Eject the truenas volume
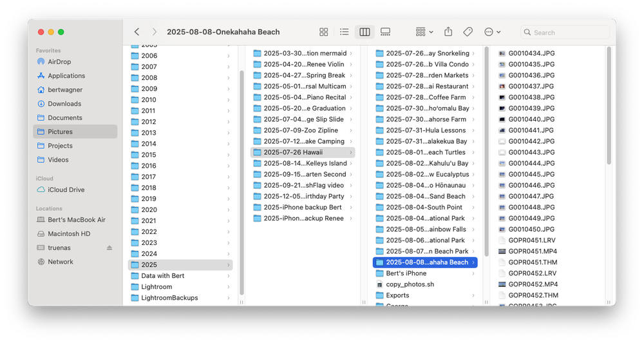Image resolution: width=644 pixels, height=343 pixels. [x=109, y=248]
